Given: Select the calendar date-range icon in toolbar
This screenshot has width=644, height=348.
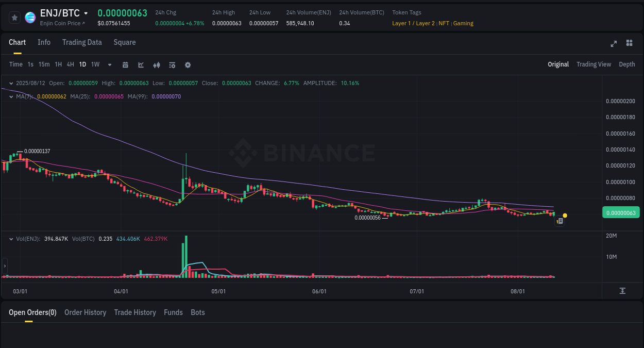Looking at the screenshot, I should pyautogui.click(x=125, y=64).
